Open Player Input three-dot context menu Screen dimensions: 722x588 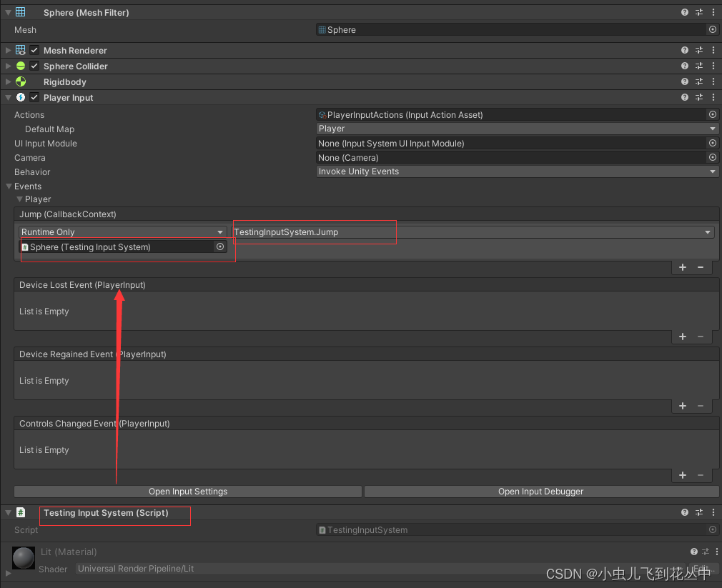[713, 97]
